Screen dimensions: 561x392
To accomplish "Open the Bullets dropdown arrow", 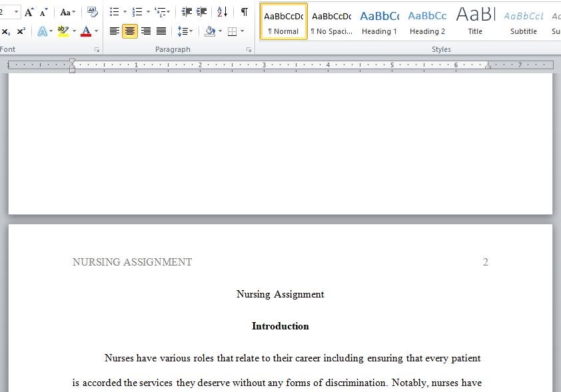I will [x=125, y=12].
